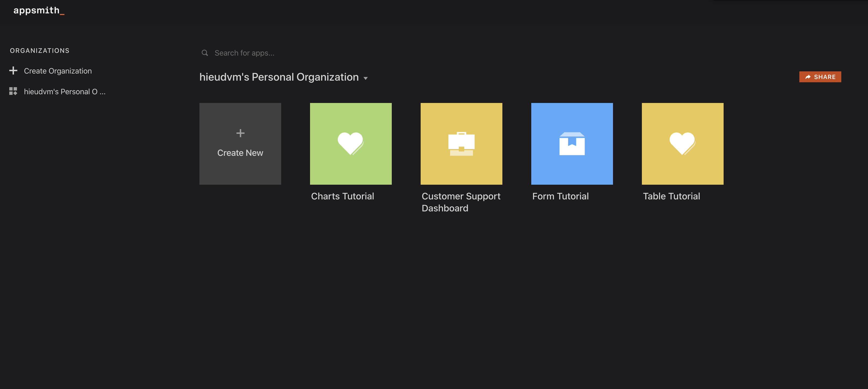This screenshot has height=389, width=868.
Task: Click the heart icon on Charts Tutorial
Action: click(x=350, y=143)
